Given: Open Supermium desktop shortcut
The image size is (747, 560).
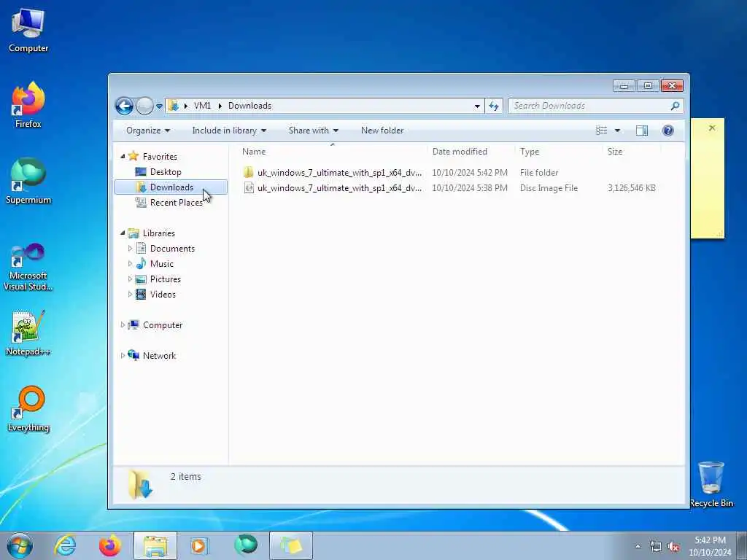Looking at the screenshot, I should tap(28, 182).
